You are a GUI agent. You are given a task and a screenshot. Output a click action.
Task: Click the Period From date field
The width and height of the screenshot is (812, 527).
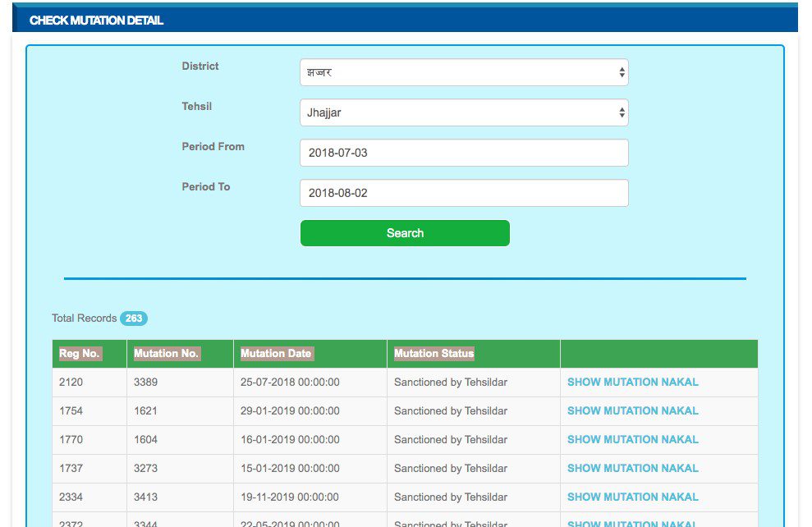click(x=464, y=153)
